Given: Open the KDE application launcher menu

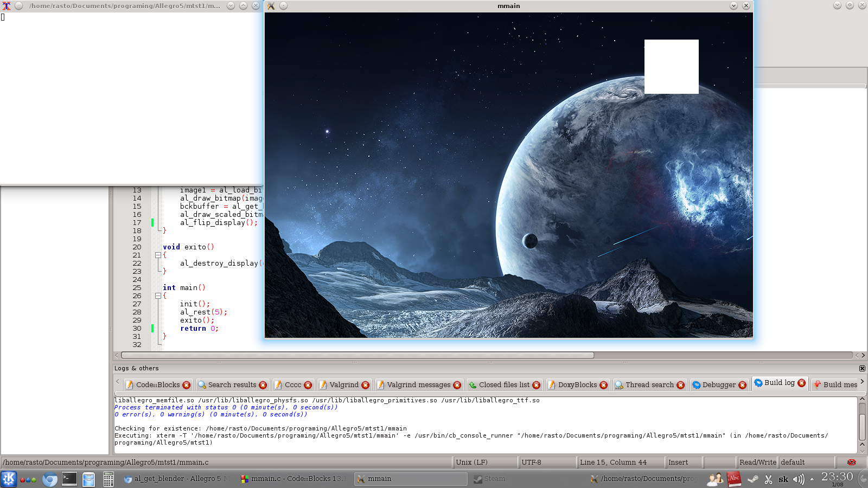Looking at the screenshot, I should coord(9,479).
